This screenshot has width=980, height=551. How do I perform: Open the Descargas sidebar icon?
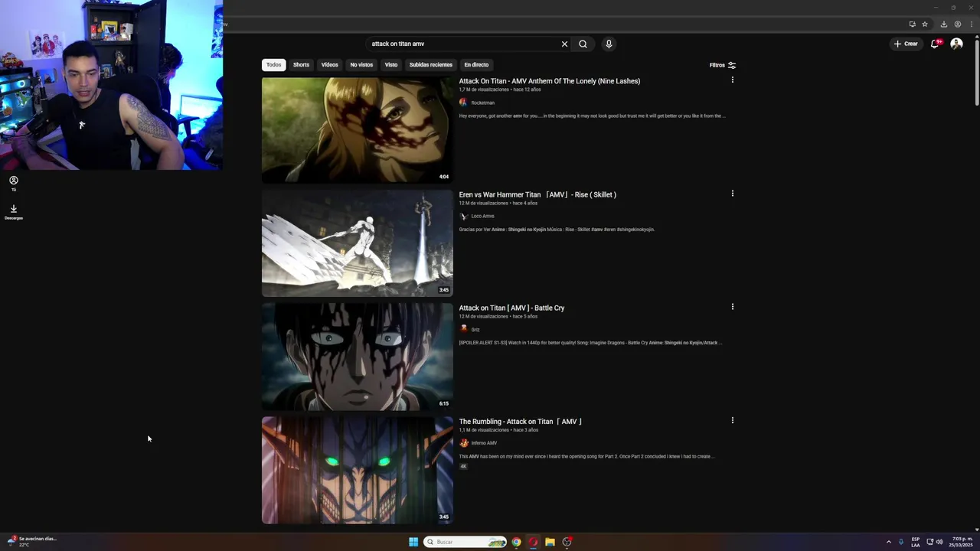tap(13, 212)
